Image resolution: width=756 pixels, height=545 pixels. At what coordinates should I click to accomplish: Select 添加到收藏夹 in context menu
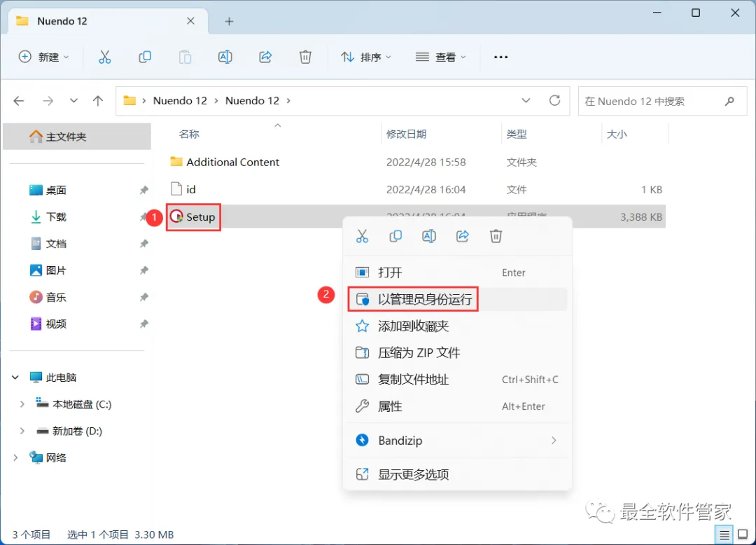click(457, 326)
